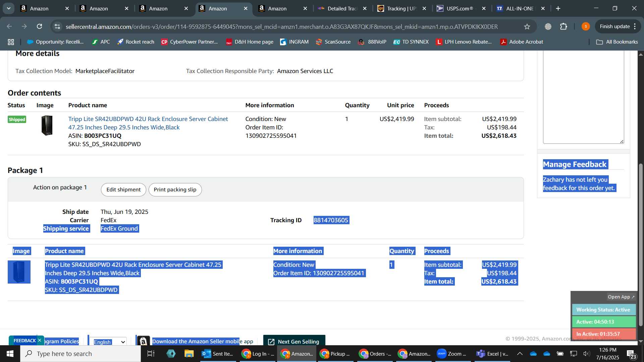
Task: Open the Chrome profile avatar
Action: 586,26
